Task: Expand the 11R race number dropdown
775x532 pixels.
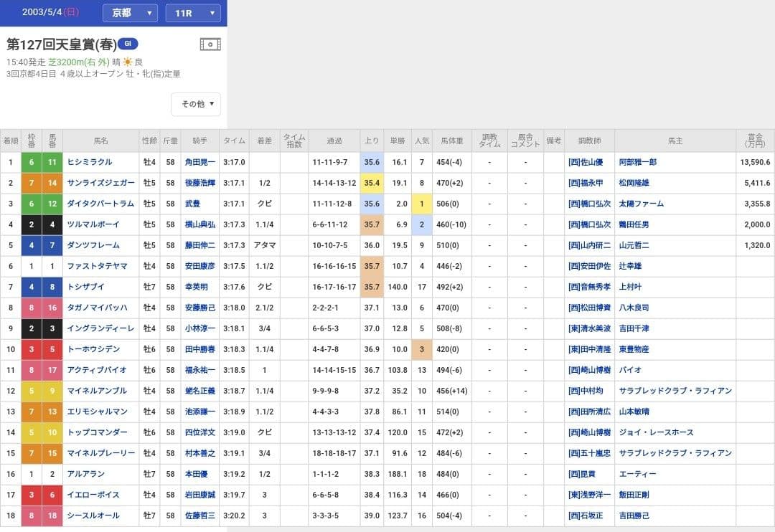Action: (192, 13)
